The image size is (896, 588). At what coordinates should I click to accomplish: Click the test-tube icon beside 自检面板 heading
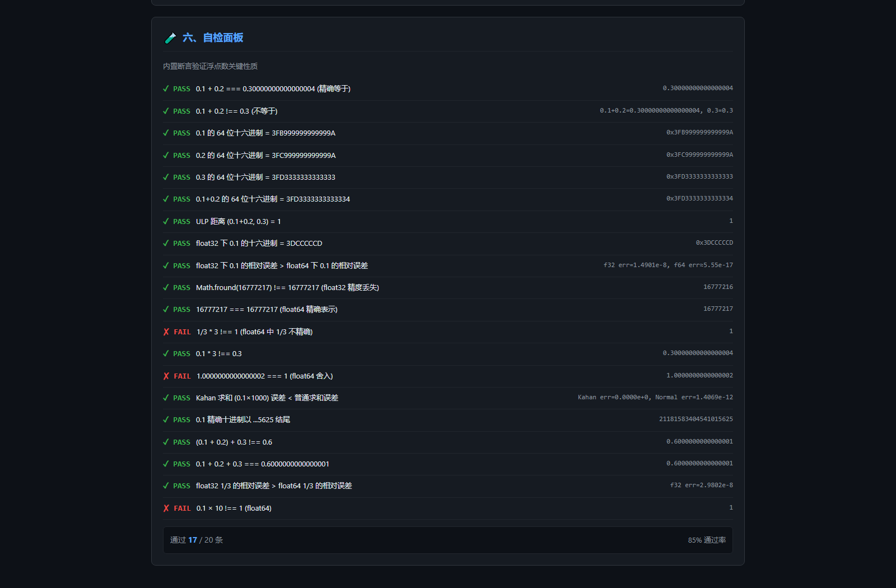[170, 38]
